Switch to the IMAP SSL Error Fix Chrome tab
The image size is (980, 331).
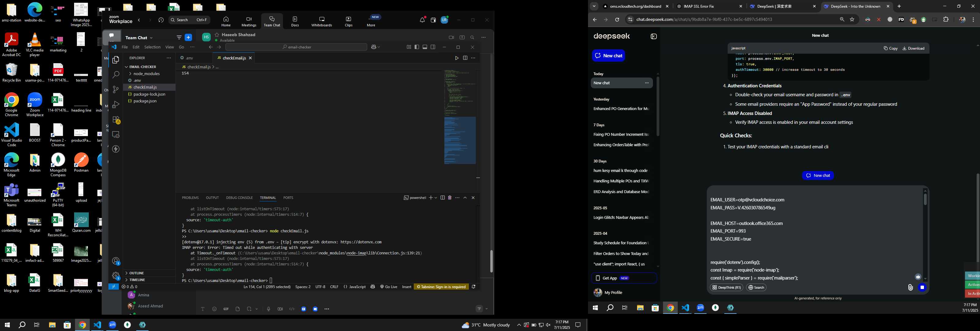coord(710,6)
